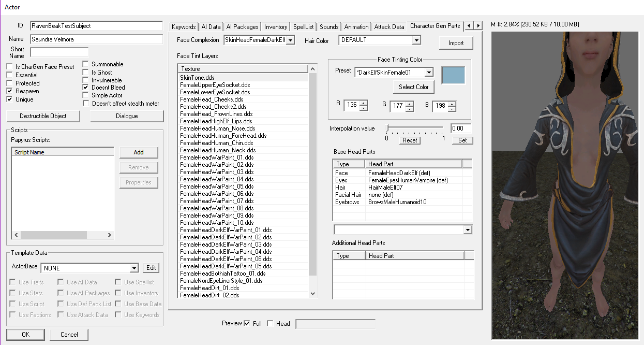Uncheck the Unique checkbox
Viewport: 644px width, 345px height.
coord(9,99)
